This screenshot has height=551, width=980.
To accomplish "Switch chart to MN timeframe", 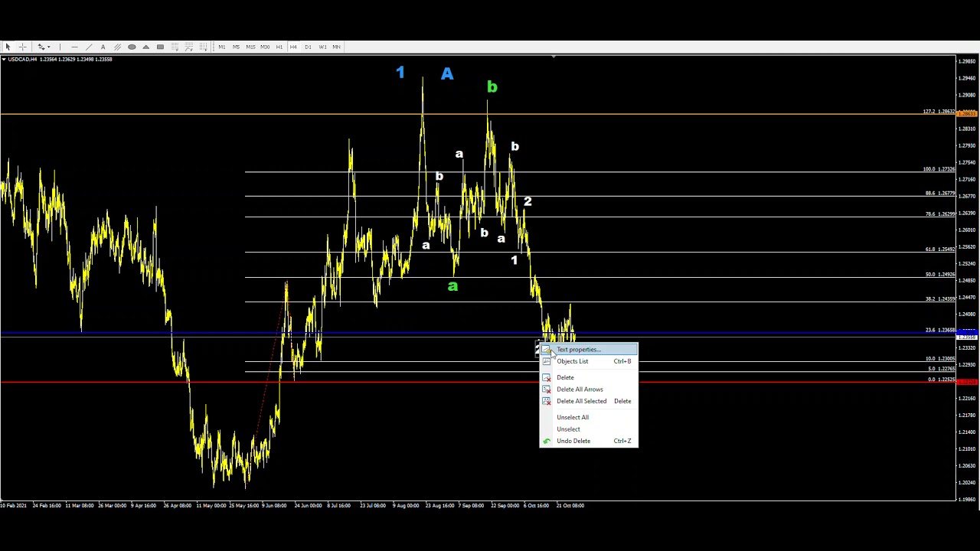I will (336, 47).
